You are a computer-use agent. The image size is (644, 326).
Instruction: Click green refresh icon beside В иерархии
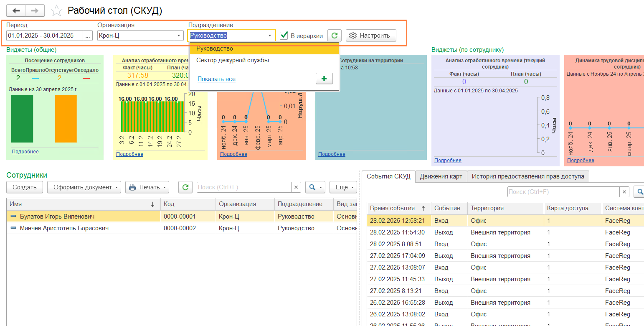(x=335, y=36)
